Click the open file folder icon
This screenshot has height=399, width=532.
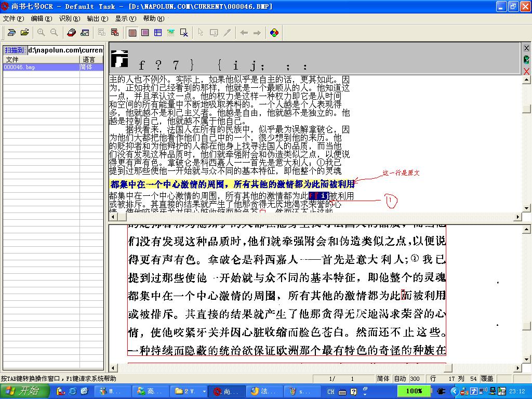(x=24, y=33)
